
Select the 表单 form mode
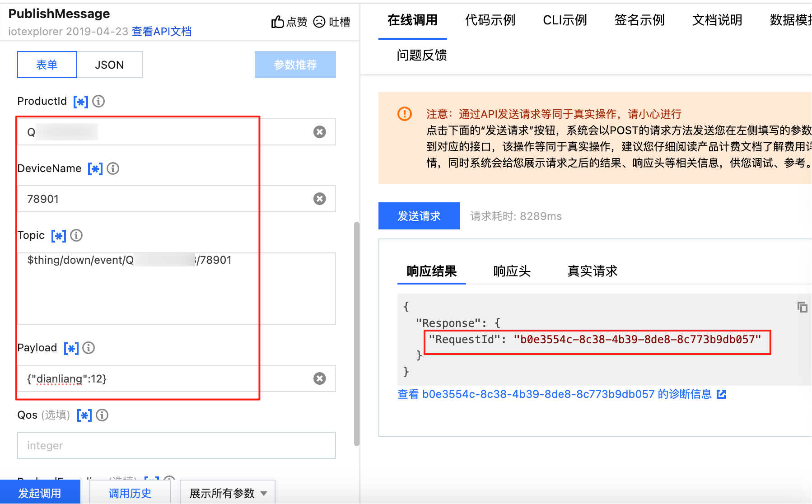pos(47,65)
